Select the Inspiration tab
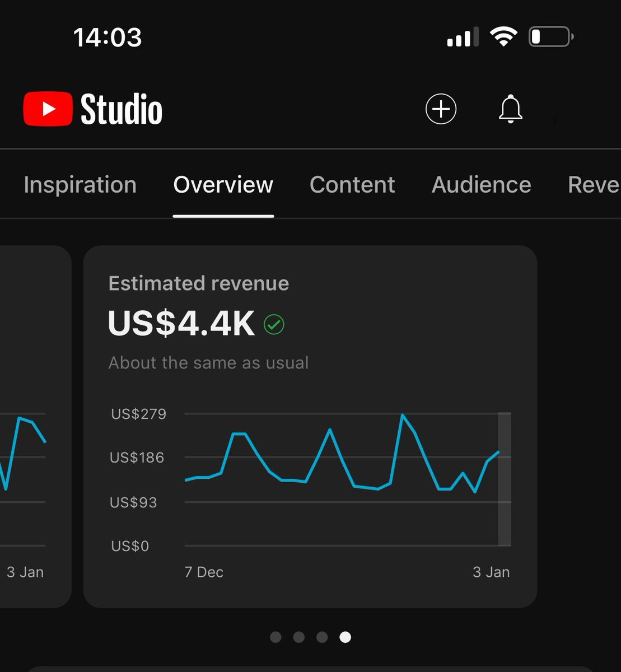Screen dimensions: 621x672 point(80,185)
